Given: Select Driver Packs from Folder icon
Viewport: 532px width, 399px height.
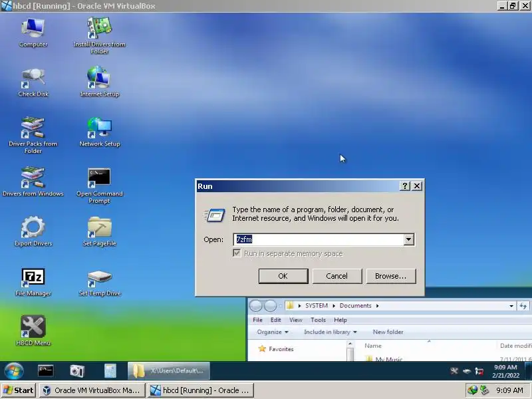Looking at the screenshot, I should [33, 135].
